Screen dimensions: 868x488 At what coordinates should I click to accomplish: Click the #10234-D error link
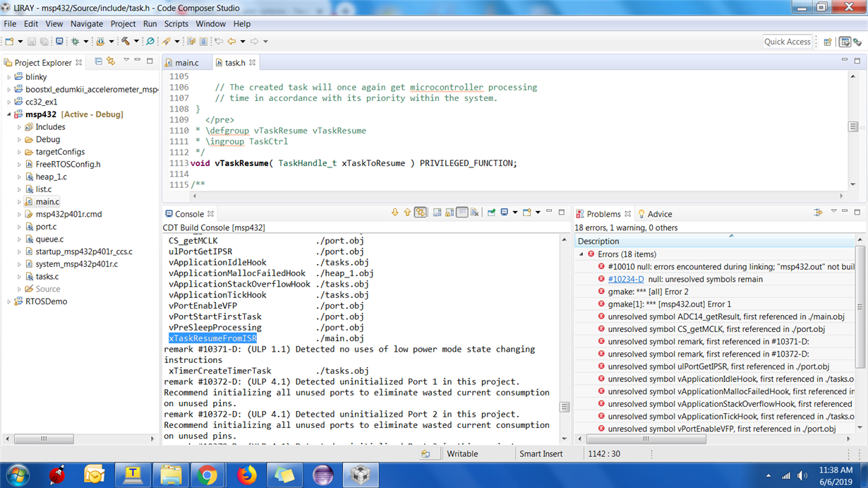pyautogui.click(x=625, y=279)
